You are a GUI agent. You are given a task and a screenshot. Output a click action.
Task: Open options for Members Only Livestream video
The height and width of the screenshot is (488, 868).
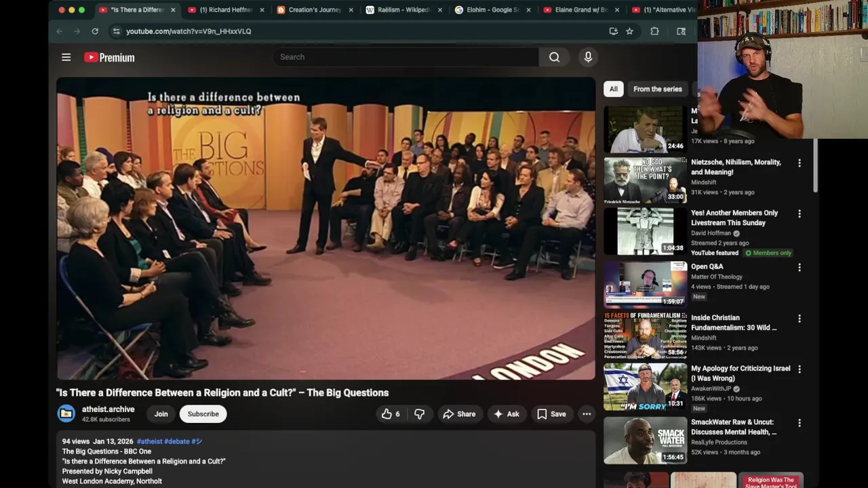pyautogui.click(x=799, y=213)
